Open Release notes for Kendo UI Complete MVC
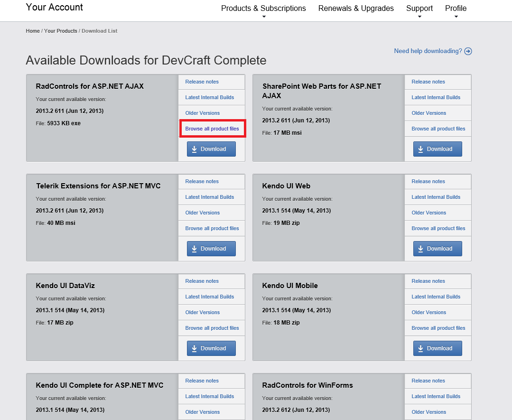The width and height of the screenshot is (512, 420). 202,381
